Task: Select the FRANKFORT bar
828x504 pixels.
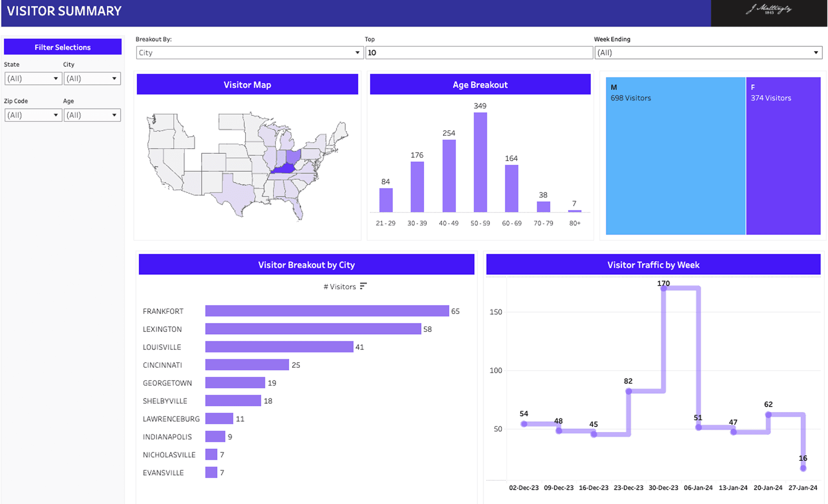Action: coord(327,311)
